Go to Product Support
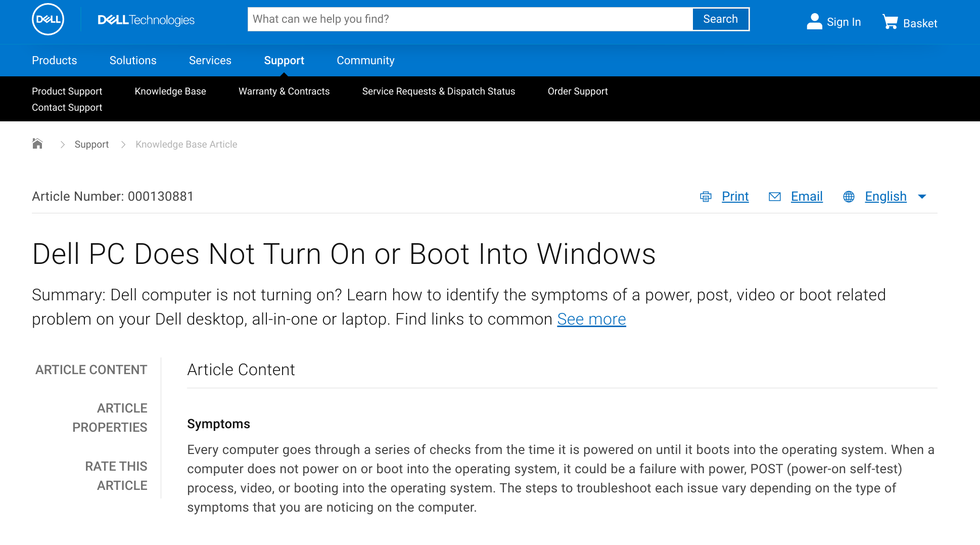Screen dimensions: 980x545 [67, 91]
